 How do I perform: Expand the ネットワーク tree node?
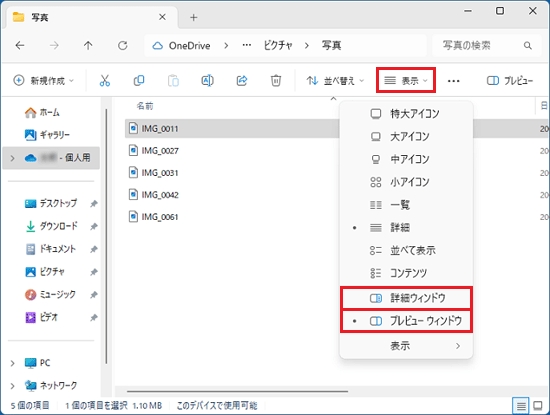pos(13,386)
